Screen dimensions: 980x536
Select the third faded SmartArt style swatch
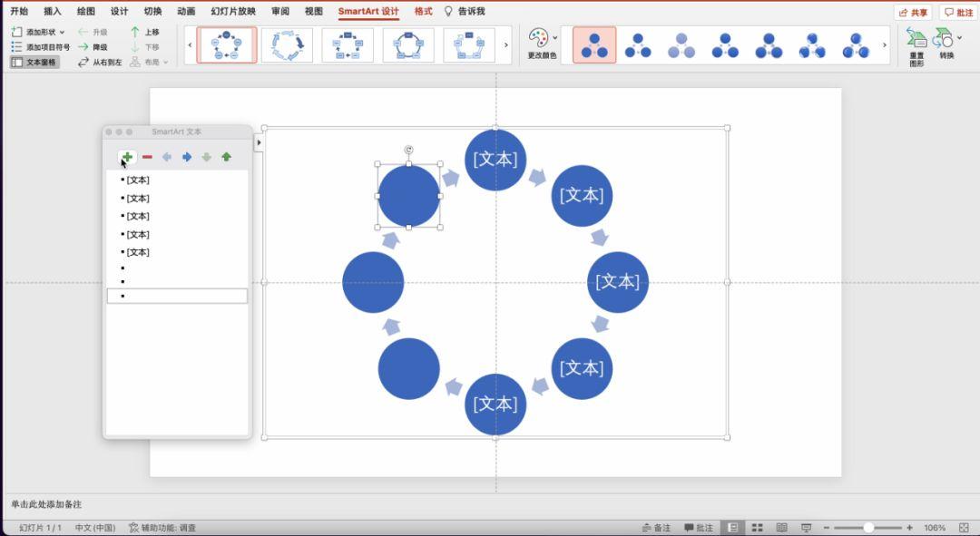(x=681, y=45)
